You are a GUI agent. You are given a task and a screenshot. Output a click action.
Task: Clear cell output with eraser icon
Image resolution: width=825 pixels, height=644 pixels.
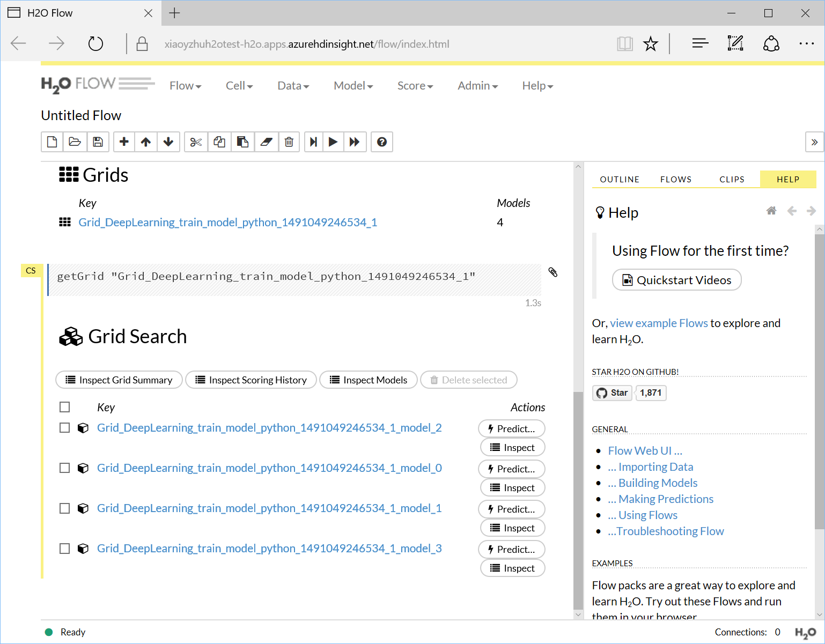pos(266,142)
